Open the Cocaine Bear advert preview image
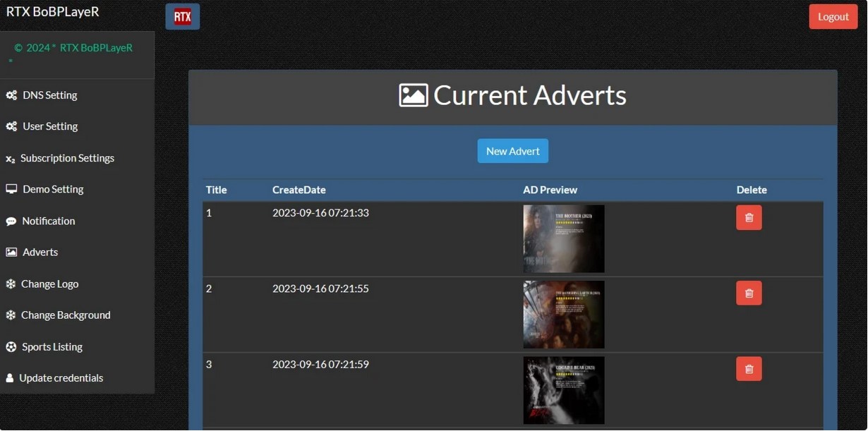 (x=563, y=390)
